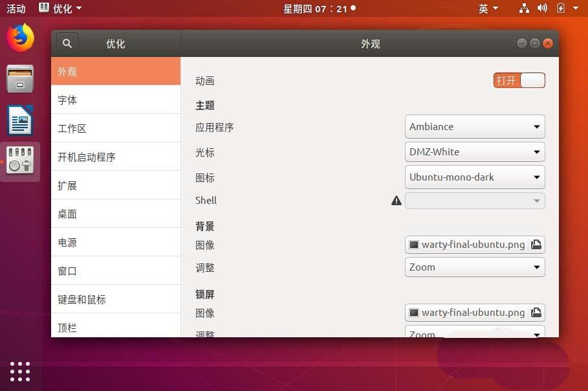Open the Ambiance application theme dropdown
Viewport: 588px width, 391px height.
[x=474, y=126]
